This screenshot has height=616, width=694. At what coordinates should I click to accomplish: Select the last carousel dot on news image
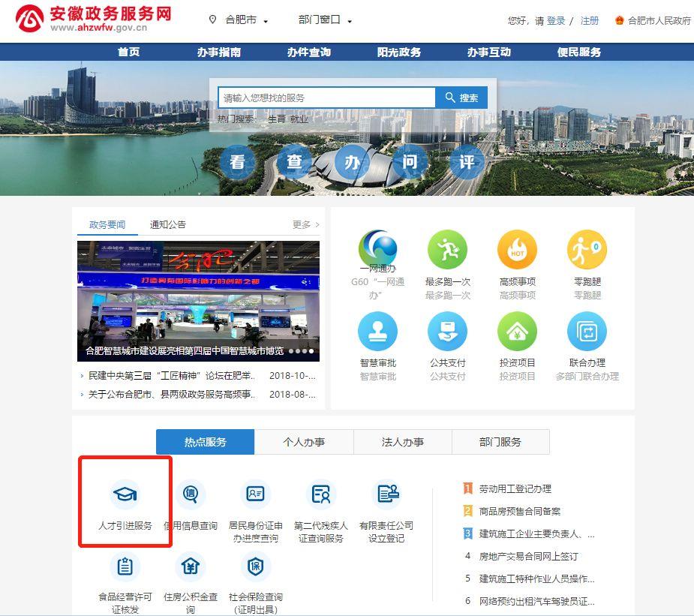pyautogui.click(x=311, y=351)
